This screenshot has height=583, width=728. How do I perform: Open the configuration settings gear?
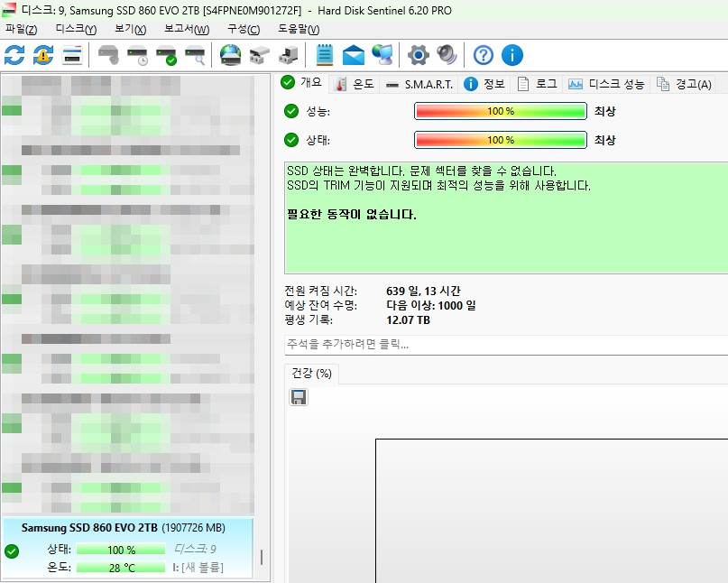(x=417, y=55)
